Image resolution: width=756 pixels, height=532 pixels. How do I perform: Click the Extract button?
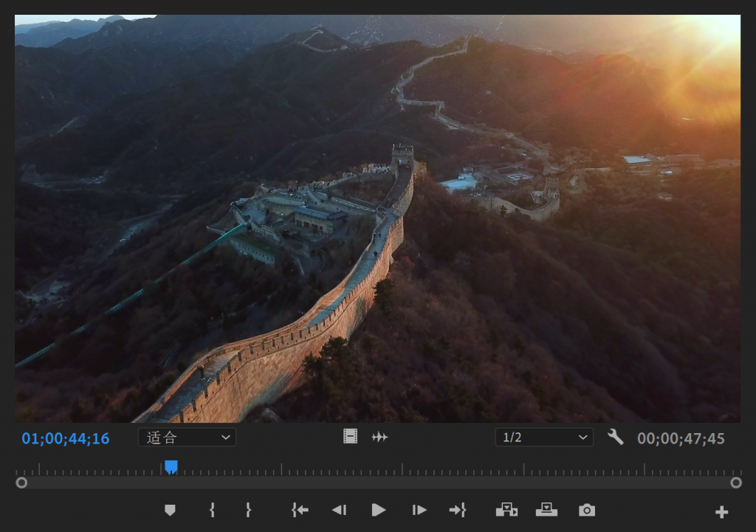coord(546,510)
